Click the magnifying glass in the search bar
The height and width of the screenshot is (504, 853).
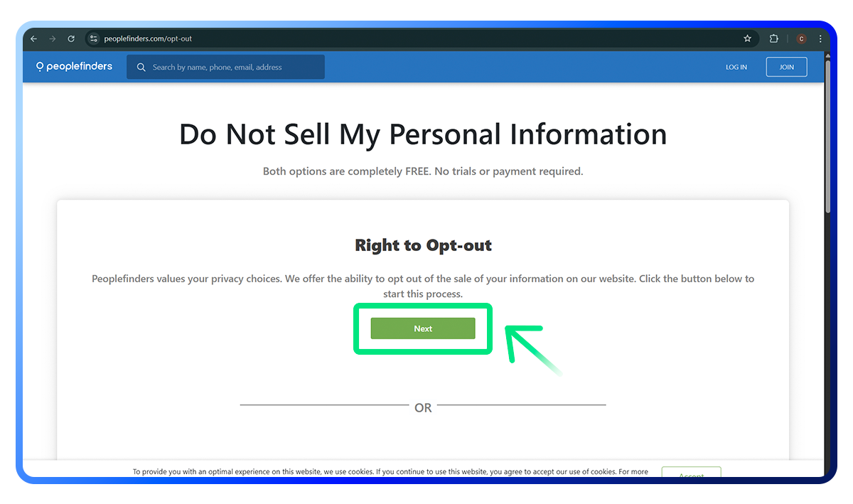click(141, 66)
